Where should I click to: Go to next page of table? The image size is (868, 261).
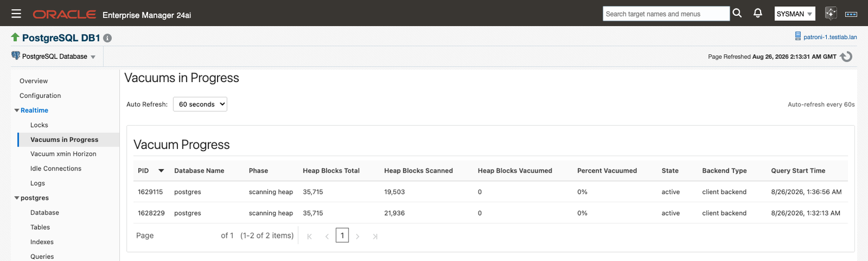(357, 236)
